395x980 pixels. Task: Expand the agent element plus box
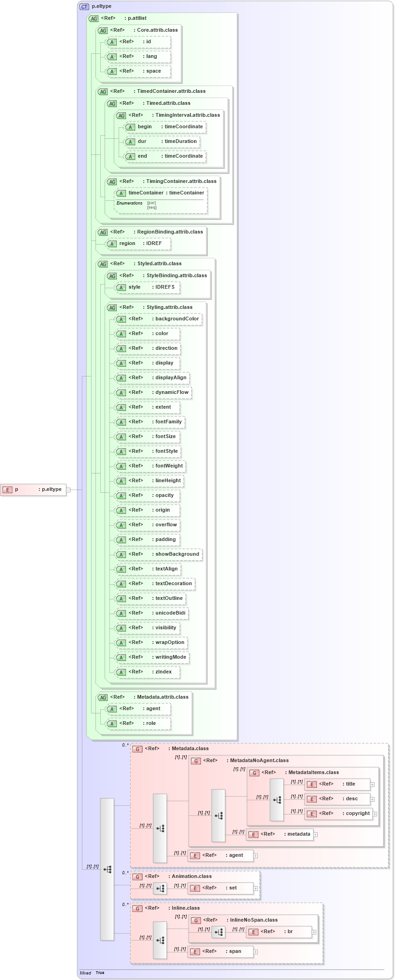tap(256, 856)
